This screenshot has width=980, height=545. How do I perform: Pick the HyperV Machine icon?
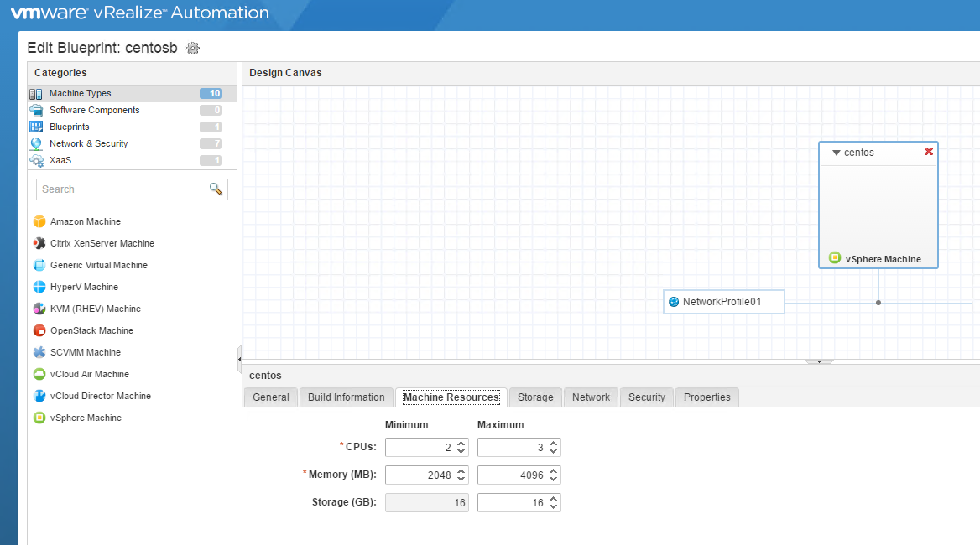39,287
